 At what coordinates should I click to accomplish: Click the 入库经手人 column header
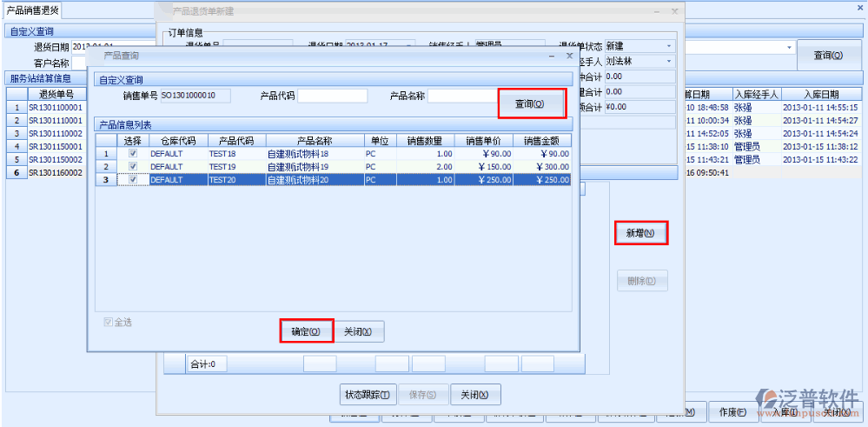click(x=756, y=95)
